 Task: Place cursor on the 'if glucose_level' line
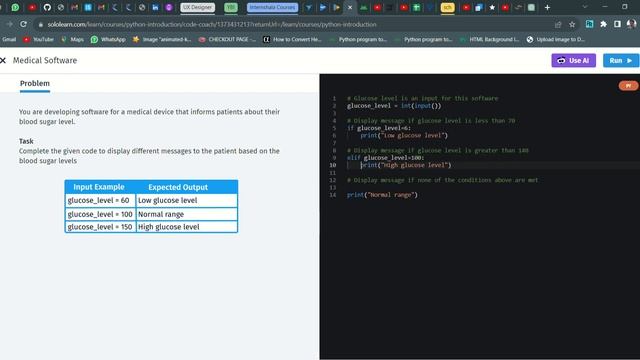pyautogui.click(x=379, y=128)
